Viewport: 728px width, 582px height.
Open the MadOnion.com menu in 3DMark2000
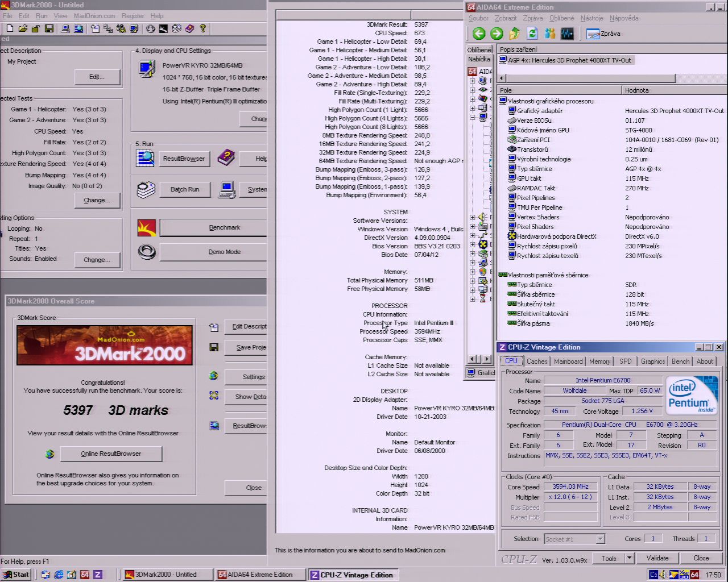94,16
